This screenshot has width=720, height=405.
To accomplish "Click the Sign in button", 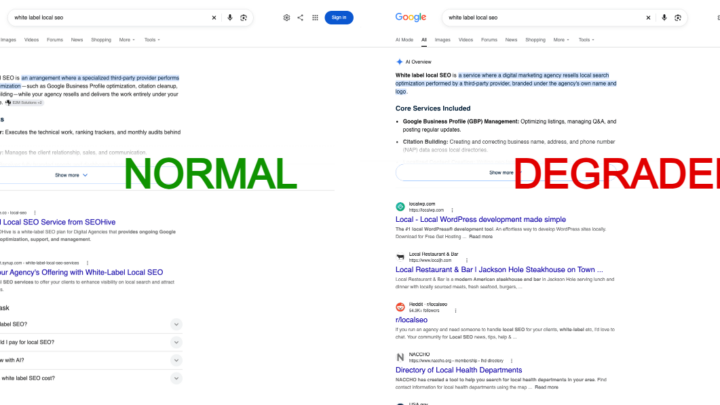I will tap(339, 17).
